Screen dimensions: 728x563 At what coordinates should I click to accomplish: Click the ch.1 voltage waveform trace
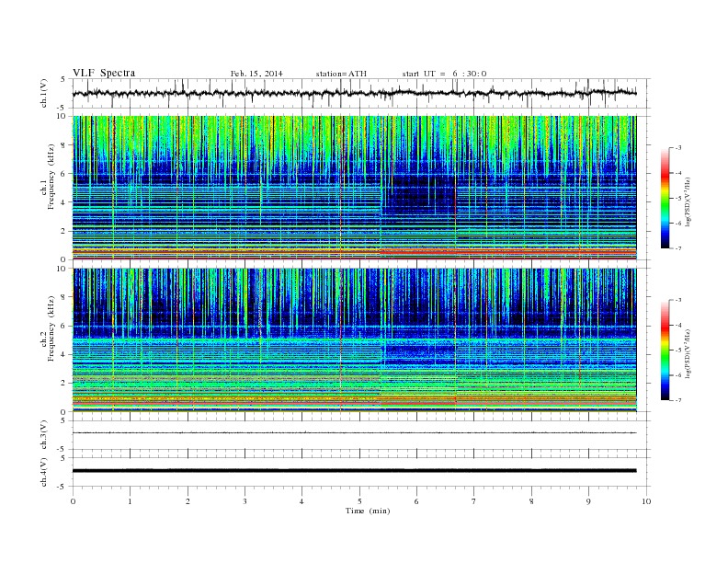(354, 93)
